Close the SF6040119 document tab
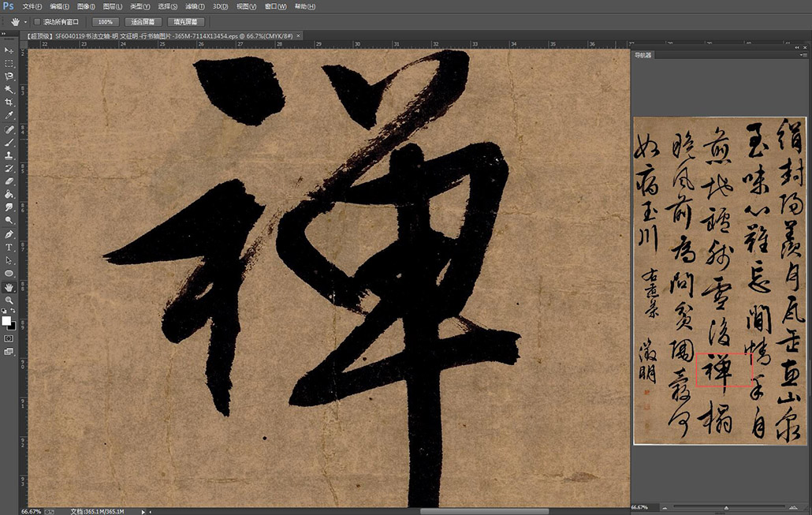Viewport: 812px width, 515px height. tap(298, 35)
